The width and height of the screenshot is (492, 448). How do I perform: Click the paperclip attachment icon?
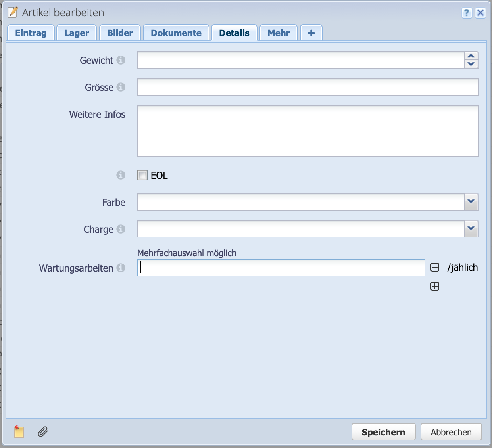tap(43, 432)
